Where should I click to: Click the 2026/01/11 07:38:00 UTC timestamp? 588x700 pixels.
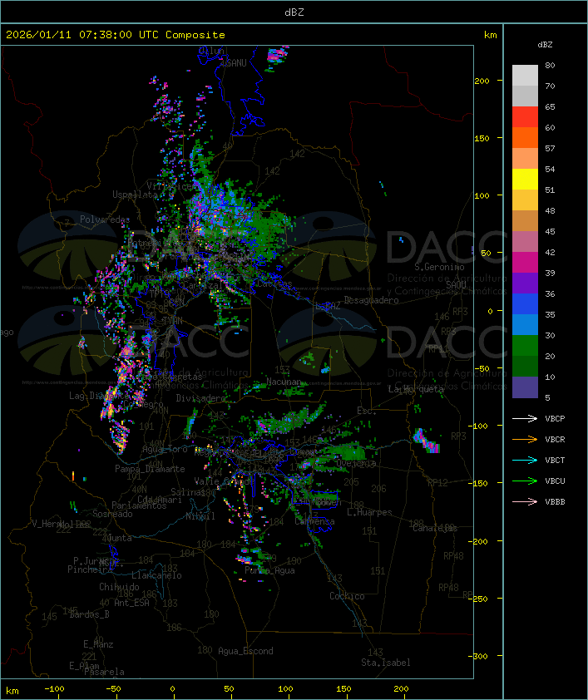(82, 35)
